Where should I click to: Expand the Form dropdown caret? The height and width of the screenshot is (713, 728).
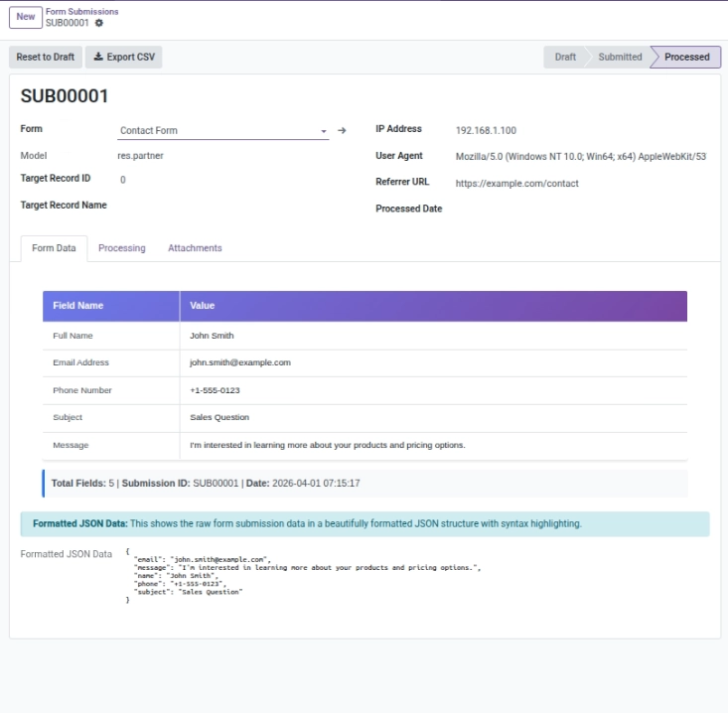pyautogui.click(x=324, y=131)
